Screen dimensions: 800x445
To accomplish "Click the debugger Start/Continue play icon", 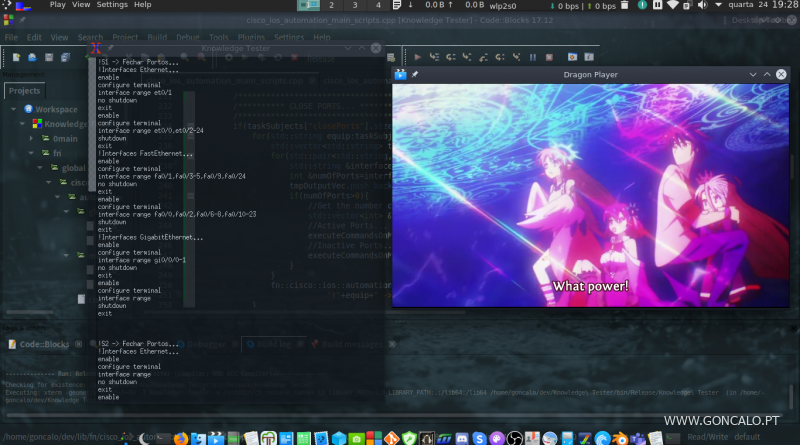I will pos(418,58).
